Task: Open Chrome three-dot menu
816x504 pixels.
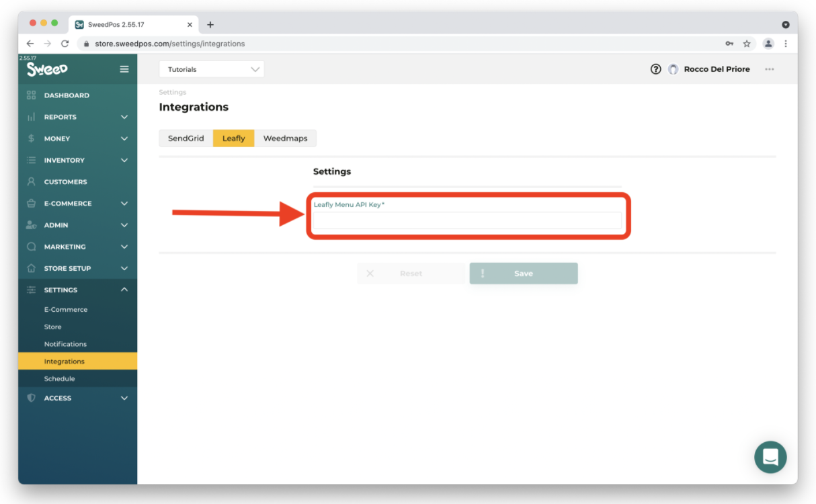Action: (786, 44)
